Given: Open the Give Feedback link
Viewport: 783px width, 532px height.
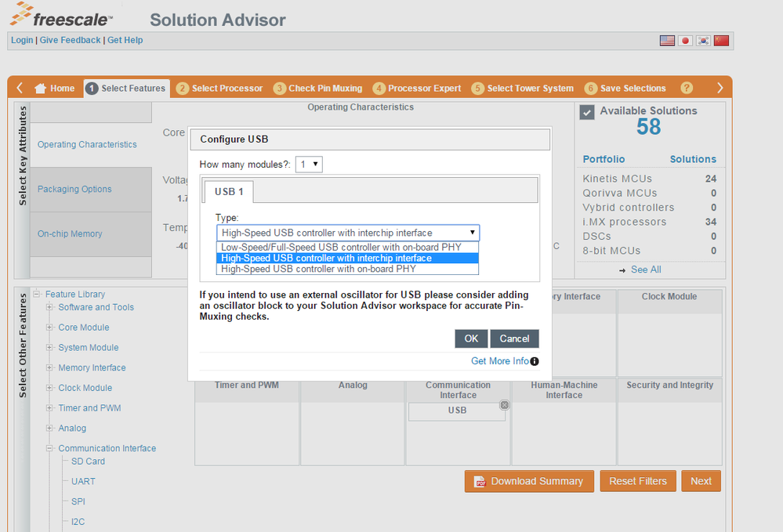Looking at the screenshot, I should [70, 40].
